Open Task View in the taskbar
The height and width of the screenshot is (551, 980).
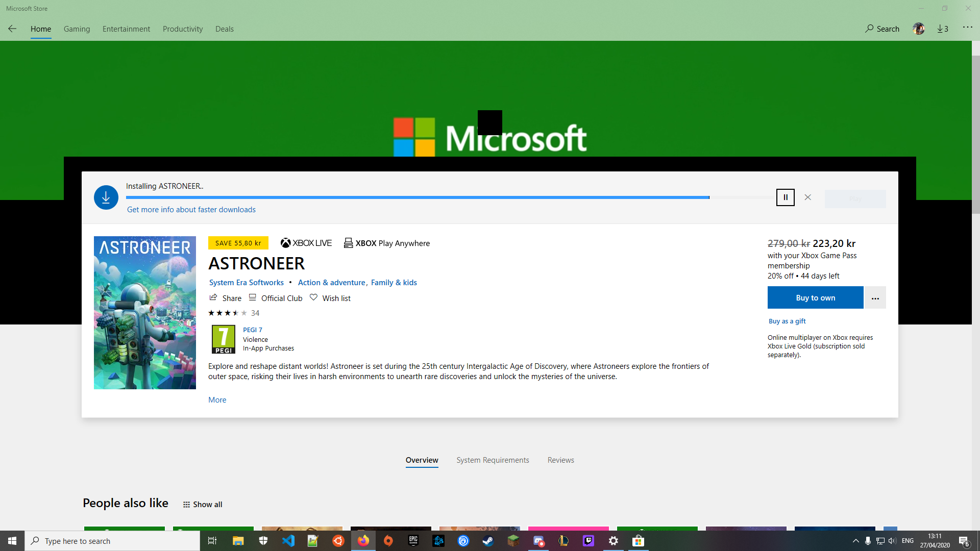(212, 541)
